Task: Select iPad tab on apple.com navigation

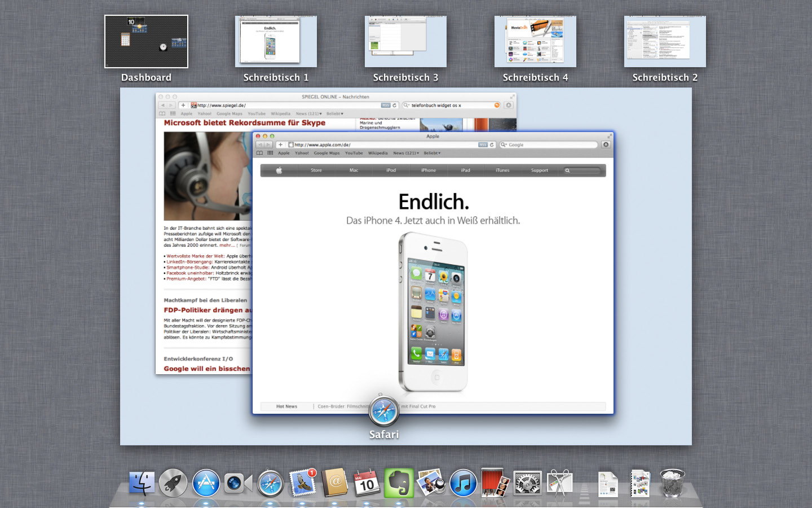Action: 465,170
